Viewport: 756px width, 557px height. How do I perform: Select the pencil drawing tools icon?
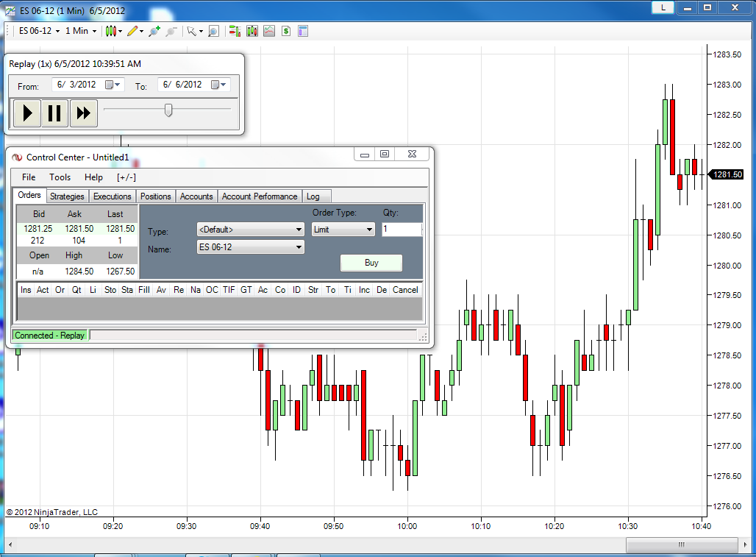(x=132, y=32)
